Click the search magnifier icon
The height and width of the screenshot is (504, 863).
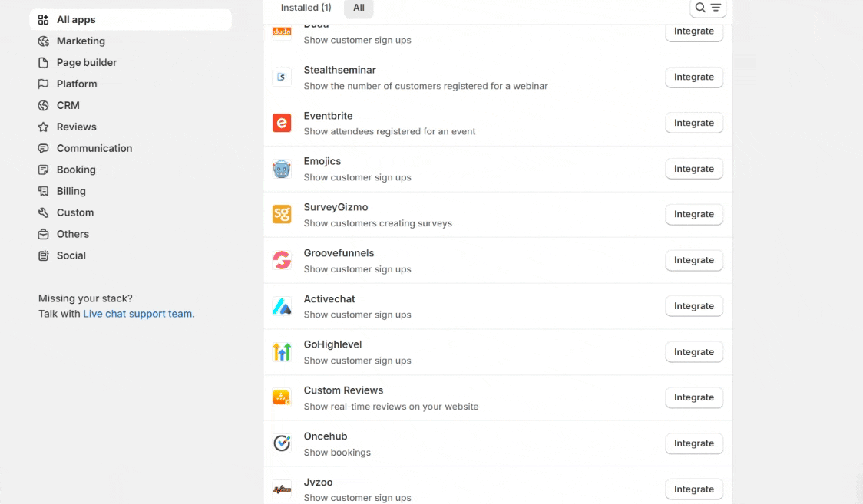click(700, 8)
